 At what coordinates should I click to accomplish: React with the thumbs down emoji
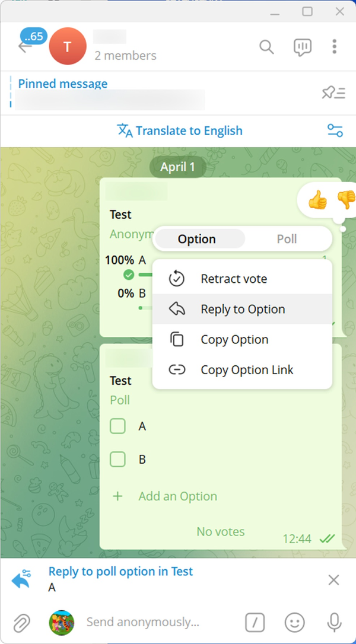pyautogui.click(x=346, y=200)
